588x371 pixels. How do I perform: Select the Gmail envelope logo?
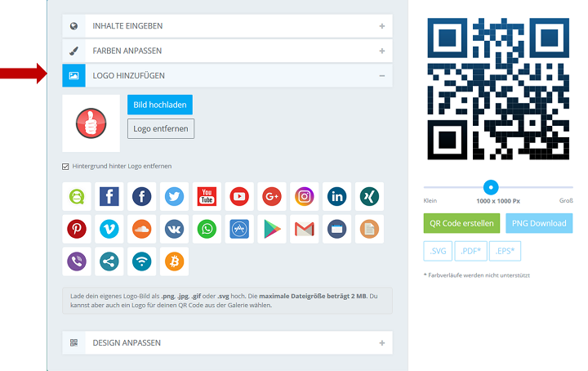click(x=305, y=229)
